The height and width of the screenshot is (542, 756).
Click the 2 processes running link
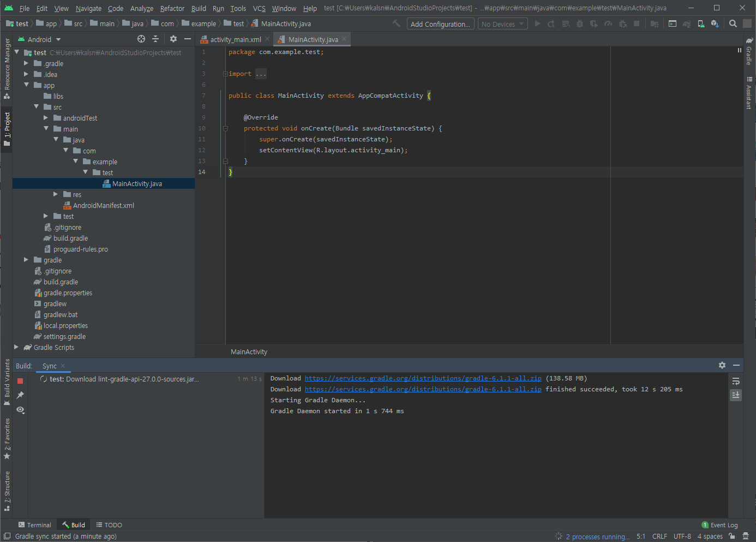[598, 537]
